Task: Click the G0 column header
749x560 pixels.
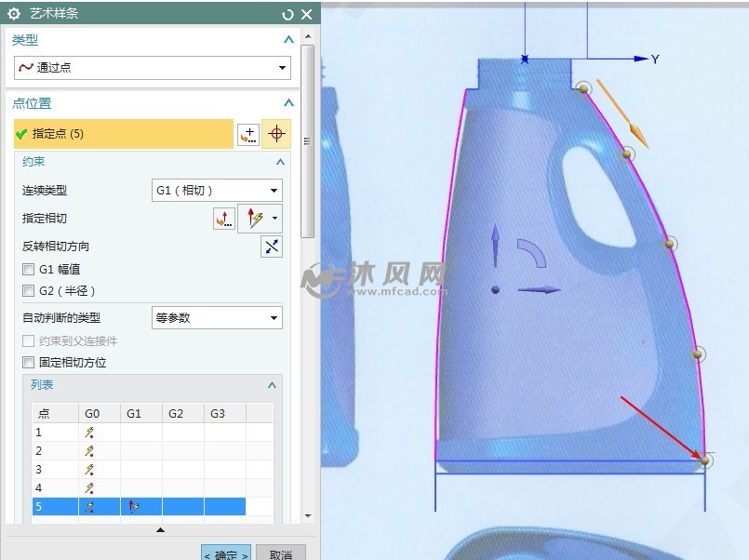Action: (x=100, y=413)
